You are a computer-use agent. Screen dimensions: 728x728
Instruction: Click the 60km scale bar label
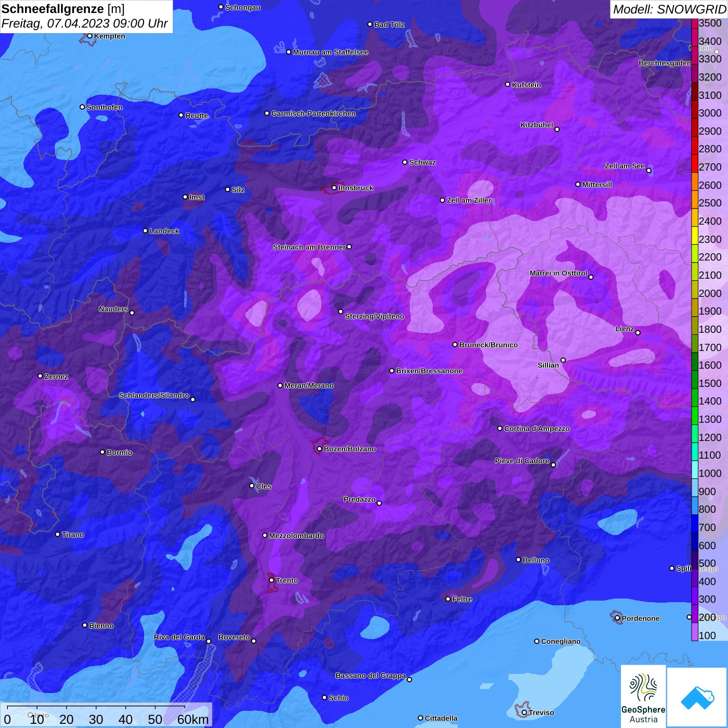[x=193, y=719]
